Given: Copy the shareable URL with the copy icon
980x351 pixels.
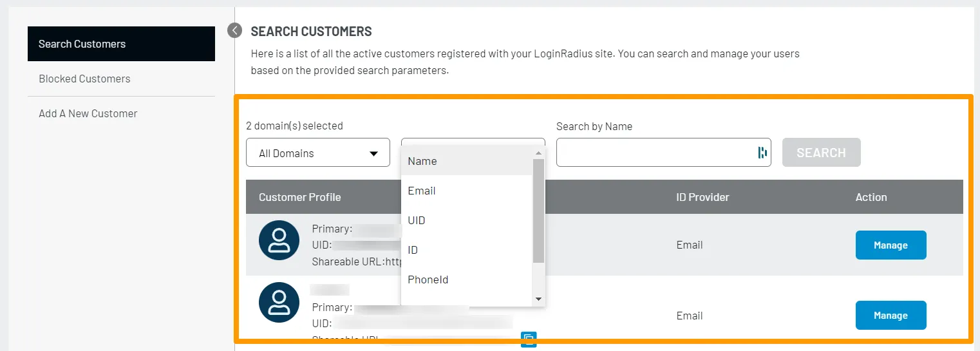Looking at the screenshot, I should pos(529,339).
